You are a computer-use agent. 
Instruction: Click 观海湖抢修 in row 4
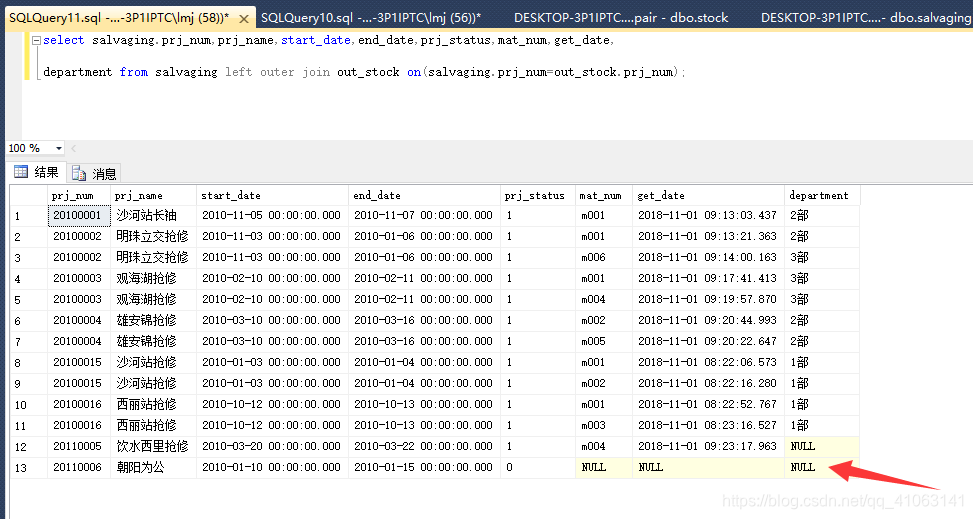click(x=153, y=278)
